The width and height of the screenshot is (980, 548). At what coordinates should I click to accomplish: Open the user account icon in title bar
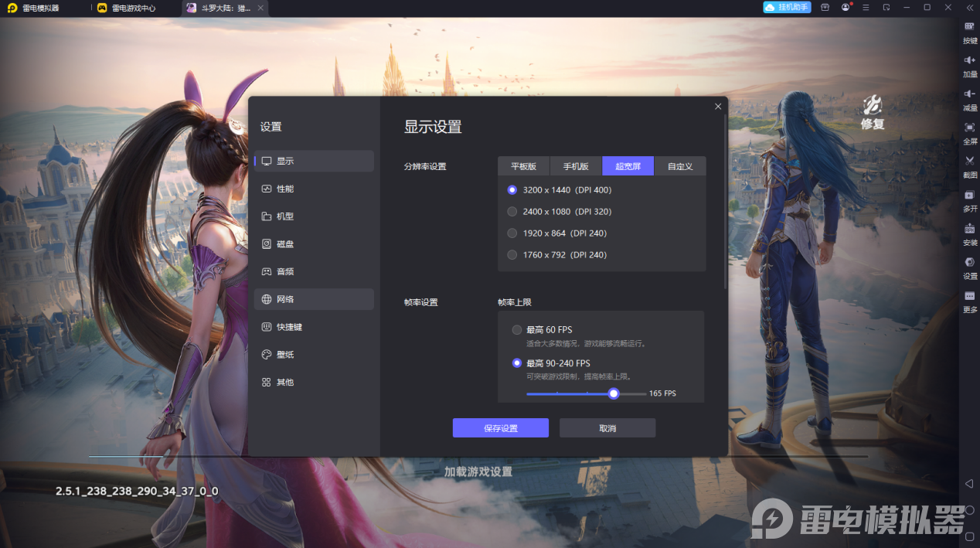point(846,7)
